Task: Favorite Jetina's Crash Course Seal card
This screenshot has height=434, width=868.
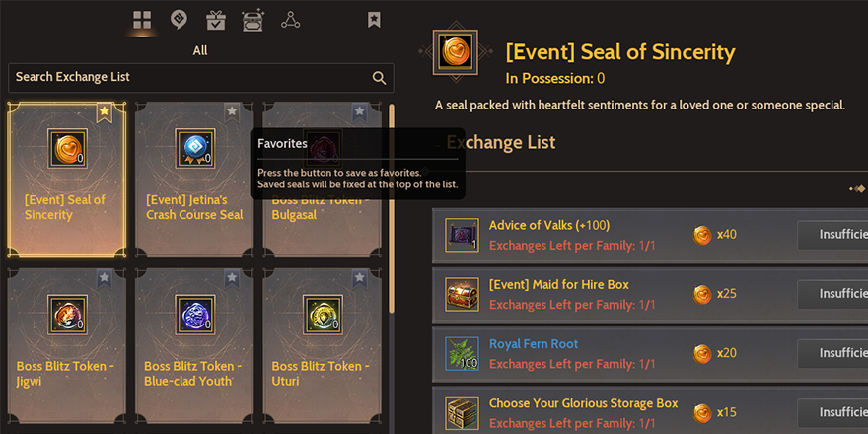Action: [x=232, y=112]
